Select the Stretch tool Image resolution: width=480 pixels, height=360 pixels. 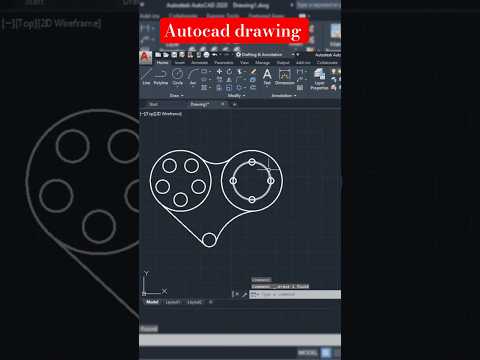pyautogui.click(x=219, y=88)
